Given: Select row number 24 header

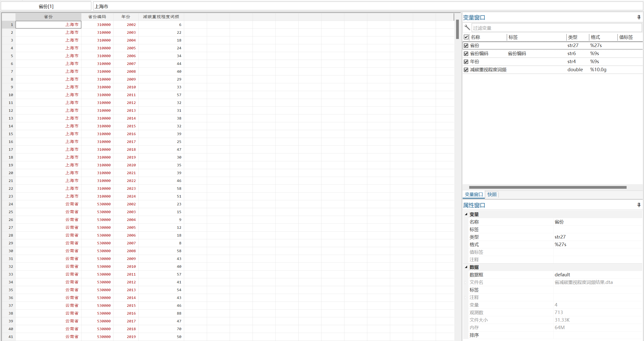Looking at the screenshot, I should tap(9, 204).
